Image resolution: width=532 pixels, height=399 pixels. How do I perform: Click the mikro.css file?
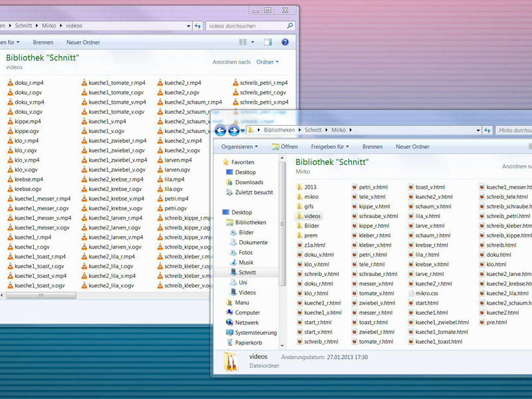tap(426, 293)
